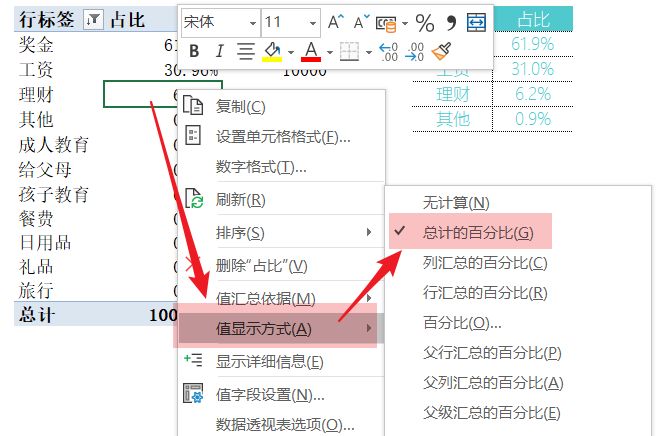This screenshot has width=664, height=436.
Task: Decrease decimal places
Action: pos(415,52)
